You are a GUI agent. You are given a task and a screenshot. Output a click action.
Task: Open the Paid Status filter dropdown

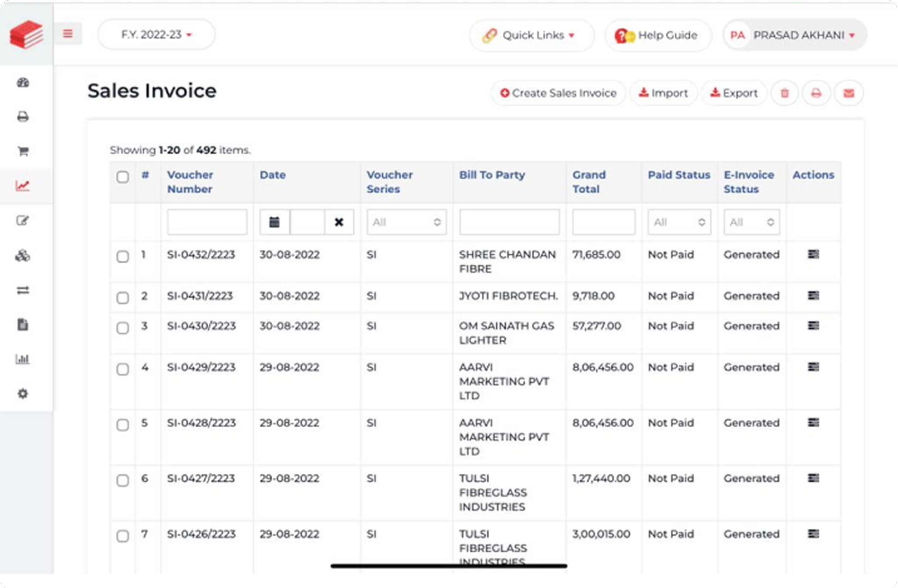(x=679, y=222)
